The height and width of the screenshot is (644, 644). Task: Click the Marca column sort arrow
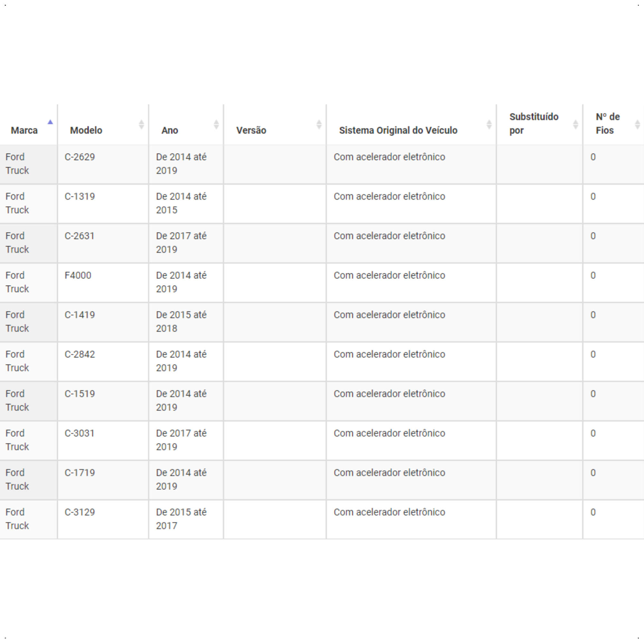pos(50,122)
